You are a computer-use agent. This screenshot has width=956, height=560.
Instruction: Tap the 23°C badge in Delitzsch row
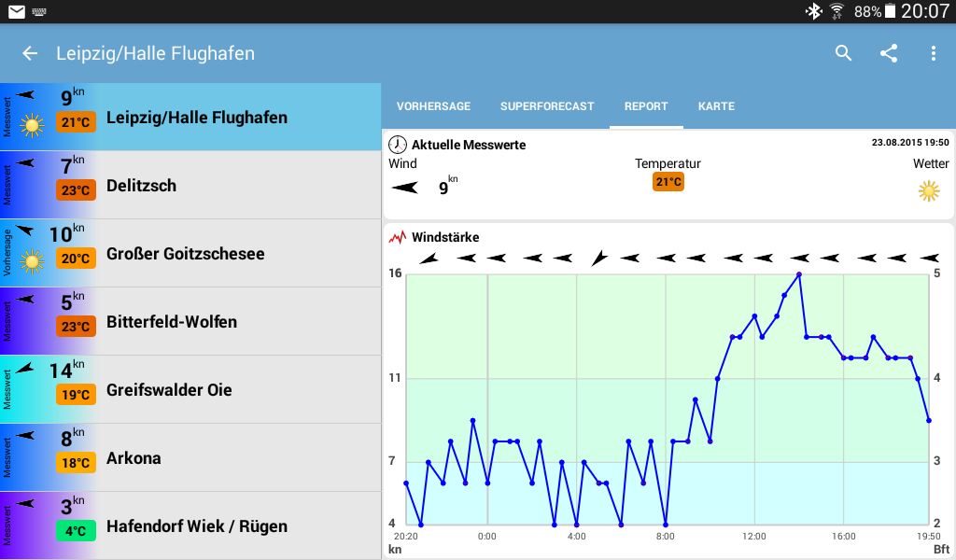(x=76, y=190)
